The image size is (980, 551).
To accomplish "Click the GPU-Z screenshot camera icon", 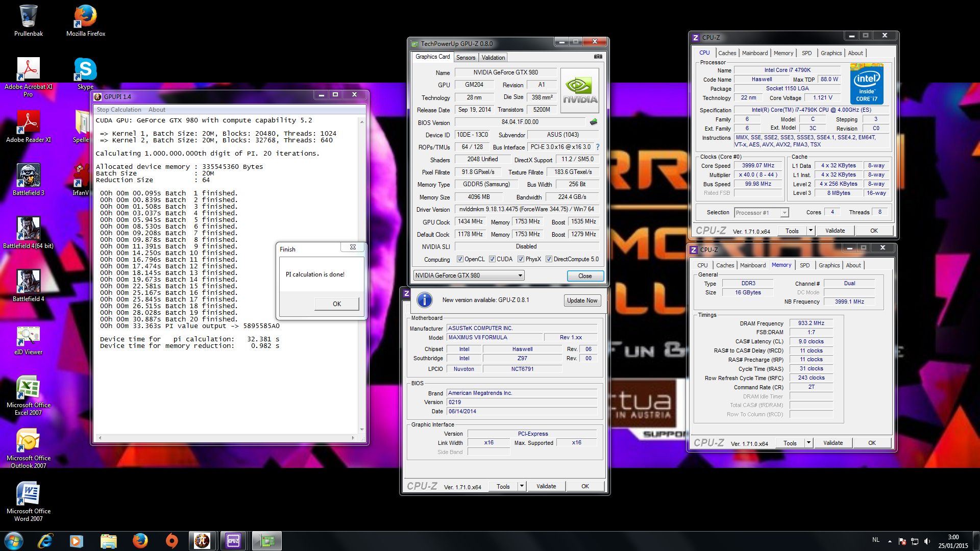I will [598, 57].
